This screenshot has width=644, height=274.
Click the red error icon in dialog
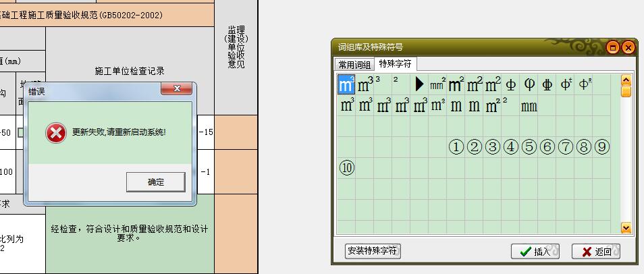coord(55,133)
